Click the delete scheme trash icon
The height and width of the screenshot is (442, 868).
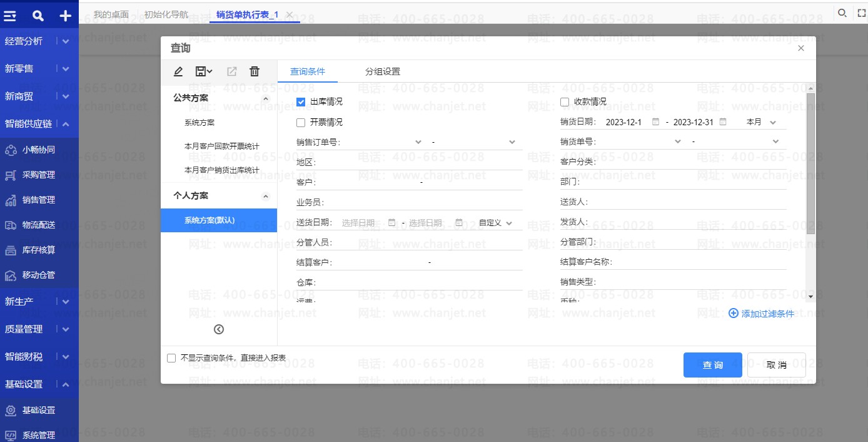255,72
